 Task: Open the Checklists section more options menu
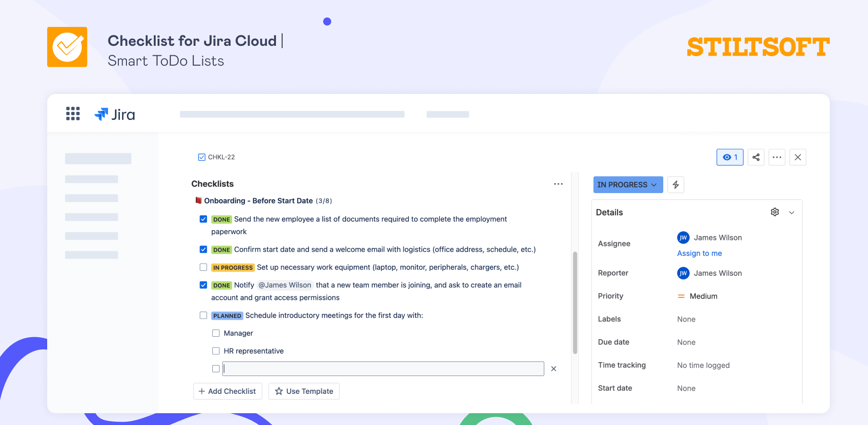[558, 184]
